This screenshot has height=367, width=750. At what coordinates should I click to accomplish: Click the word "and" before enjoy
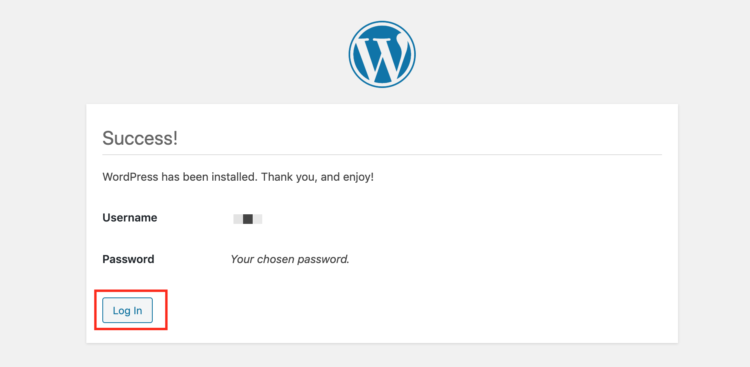point(328,177)
